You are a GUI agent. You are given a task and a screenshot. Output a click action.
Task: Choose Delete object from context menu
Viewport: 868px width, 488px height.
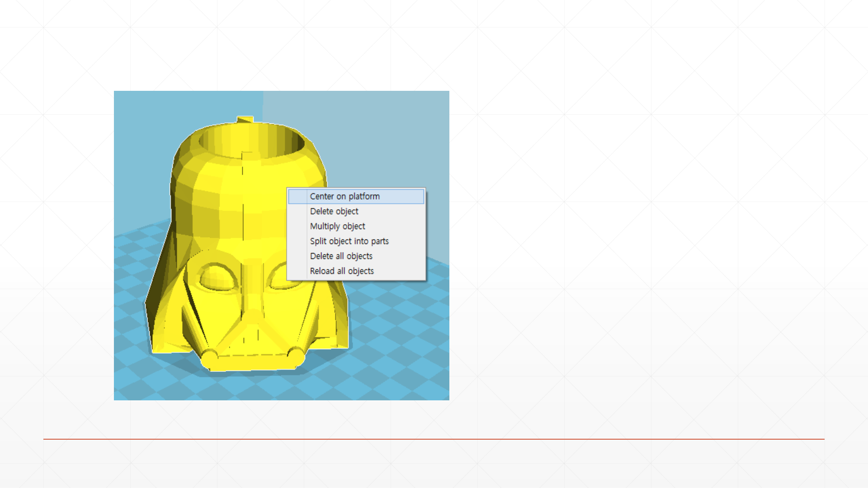pos(334,211)
